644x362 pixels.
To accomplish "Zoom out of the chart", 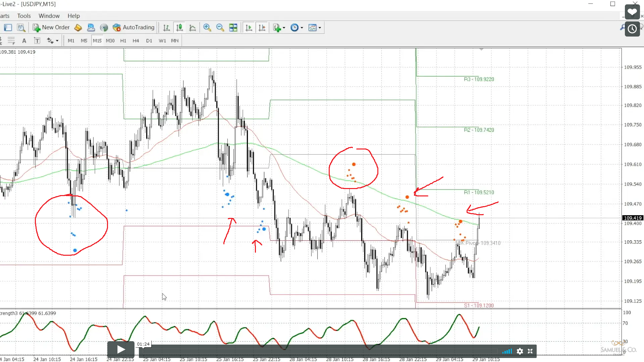I will click(220, 27).
